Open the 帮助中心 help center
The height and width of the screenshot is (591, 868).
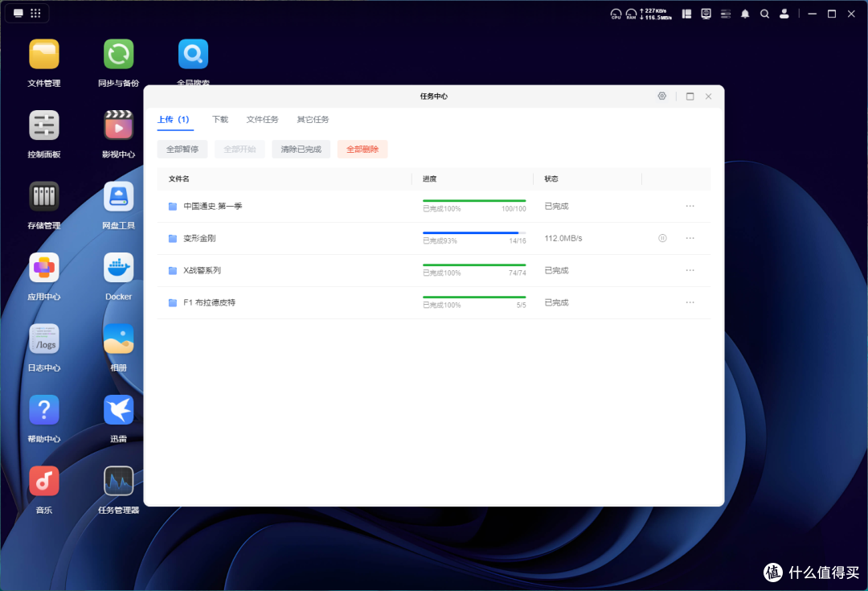(x=43, y=410)
